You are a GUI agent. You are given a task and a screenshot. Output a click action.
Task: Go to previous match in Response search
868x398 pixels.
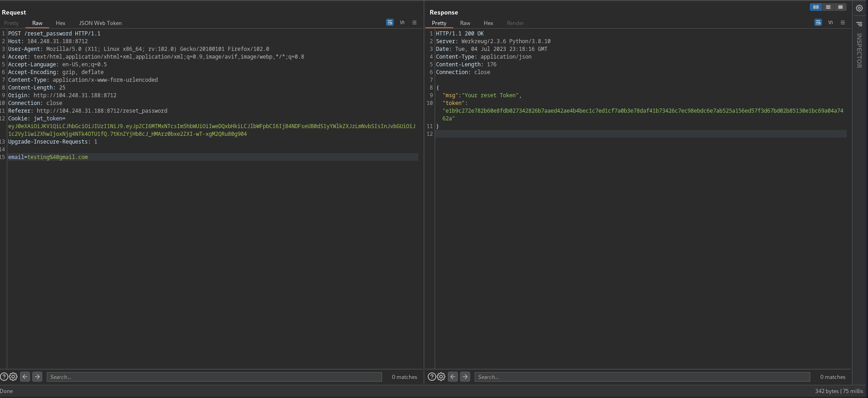[x=453, y=377]
